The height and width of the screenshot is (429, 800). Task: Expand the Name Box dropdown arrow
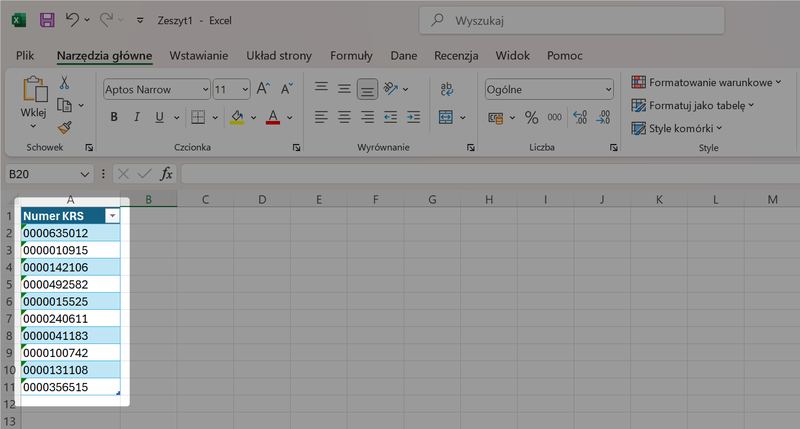(x=85, y=174)
